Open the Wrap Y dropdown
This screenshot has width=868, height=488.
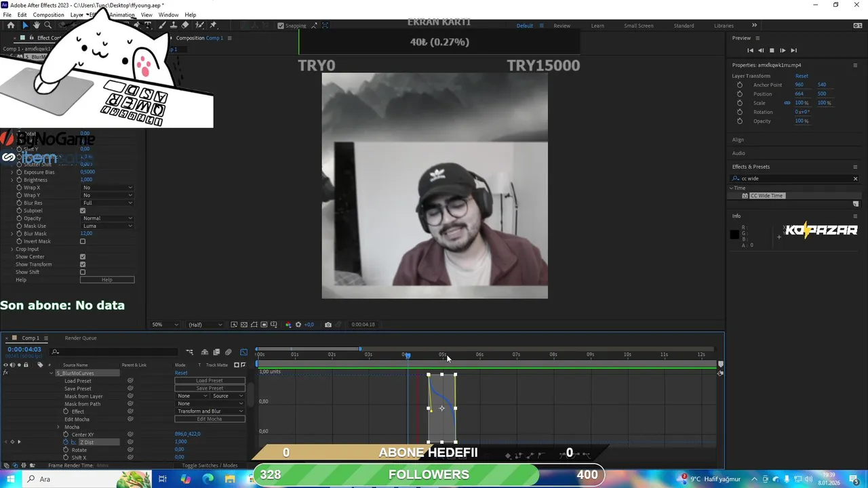point(107,195)
